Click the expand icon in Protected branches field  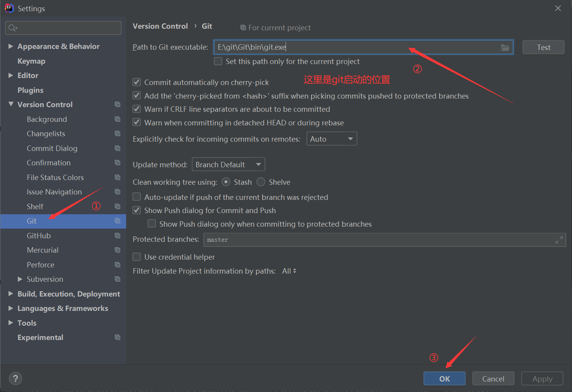click(559, 240)
